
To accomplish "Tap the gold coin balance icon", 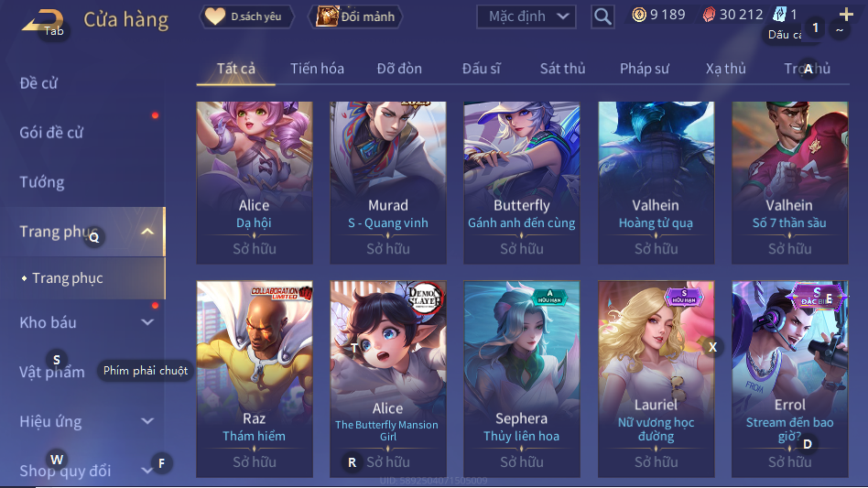I will click(x=639, y=15).
